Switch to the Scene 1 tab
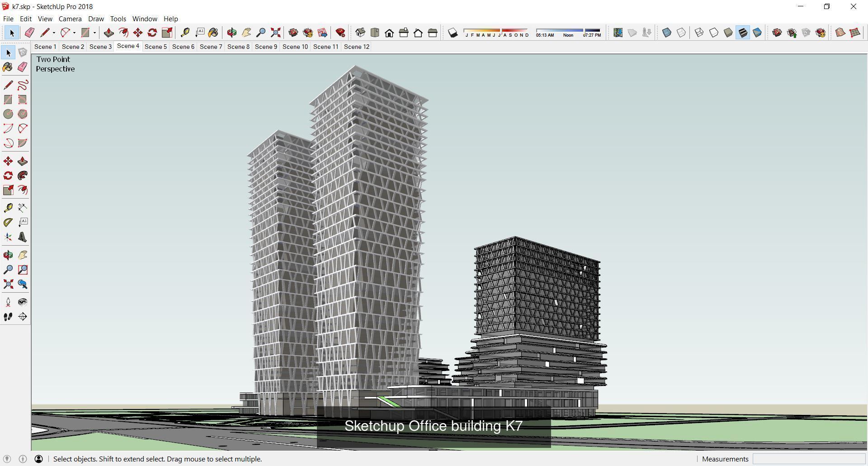The image size is (868, 466). 45,47
